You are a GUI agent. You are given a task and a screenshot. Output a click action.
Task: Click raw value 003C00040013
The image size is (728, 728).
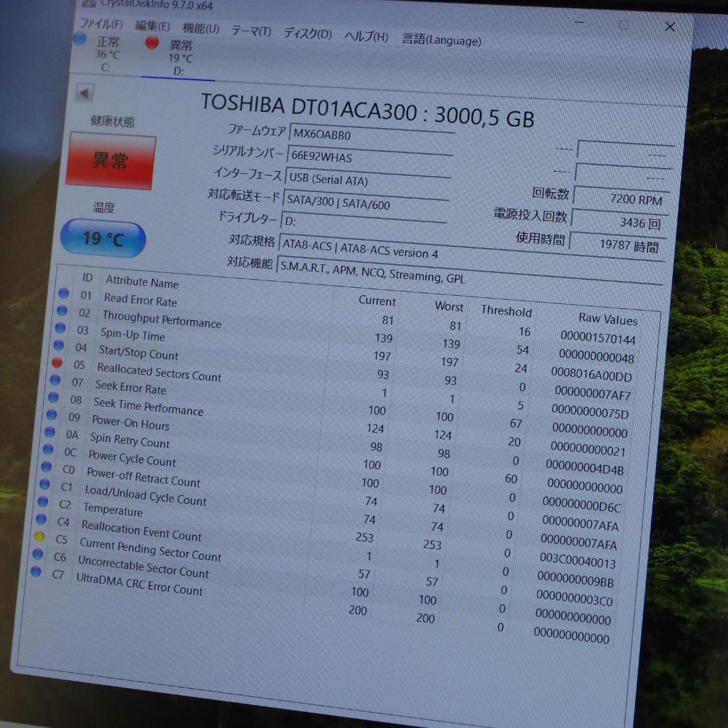coord(578,561)
